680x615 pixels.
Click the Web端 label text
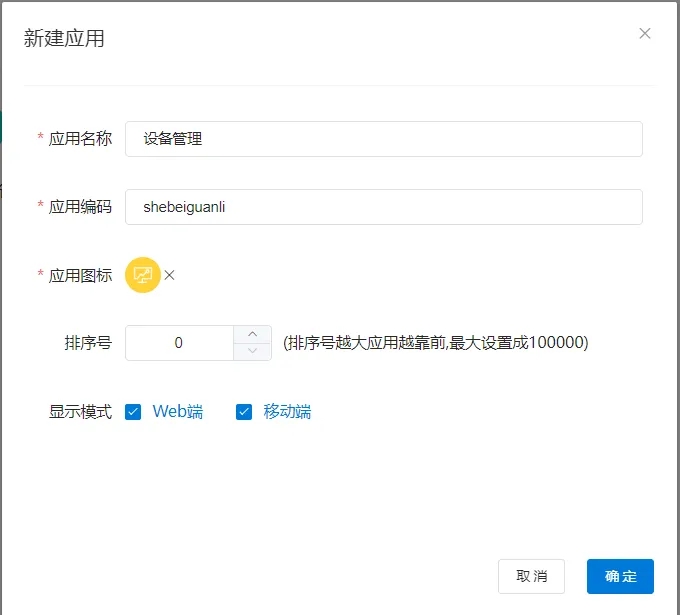pyautogui.click(x=177, y=412)
